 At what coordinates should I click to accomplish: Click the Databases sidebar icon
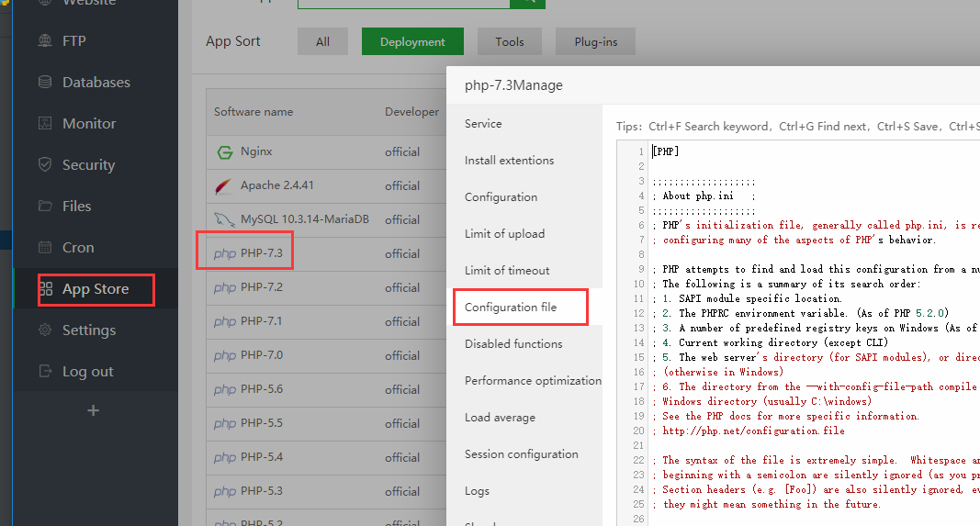[45, 83]
